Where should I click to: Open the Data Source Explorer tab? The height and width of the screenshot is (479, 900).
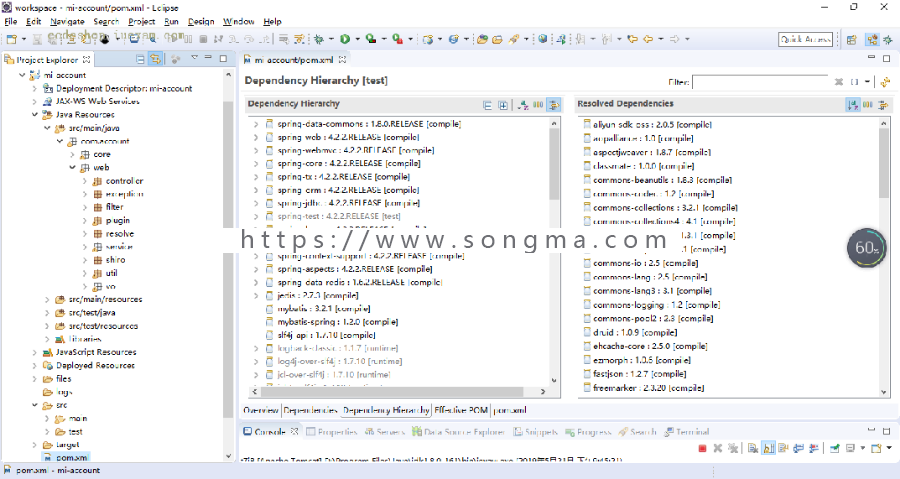click(x=459, y=432)
